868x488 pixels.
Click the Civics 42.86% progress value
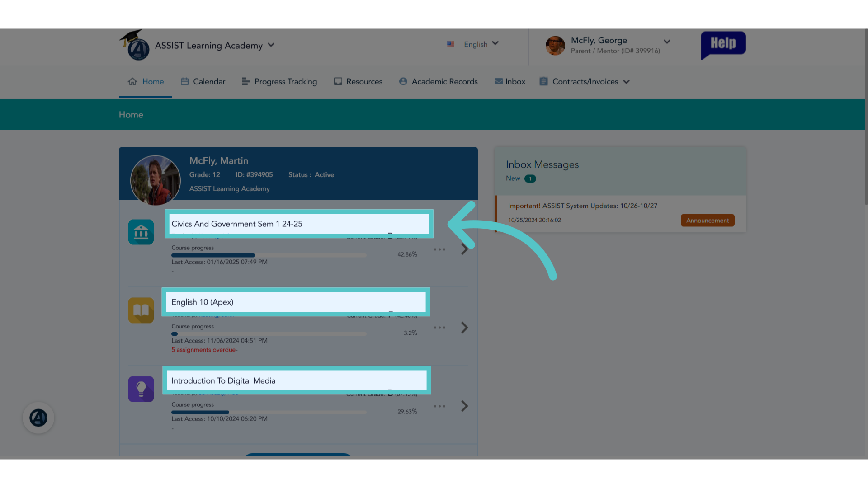(x=407, y=254)
